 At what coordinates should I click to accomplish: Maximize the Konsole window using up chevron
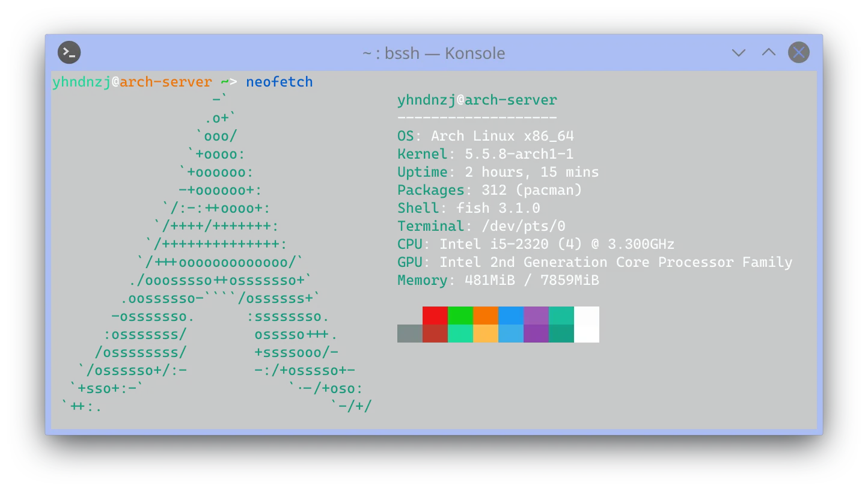[x=768, y=53]
